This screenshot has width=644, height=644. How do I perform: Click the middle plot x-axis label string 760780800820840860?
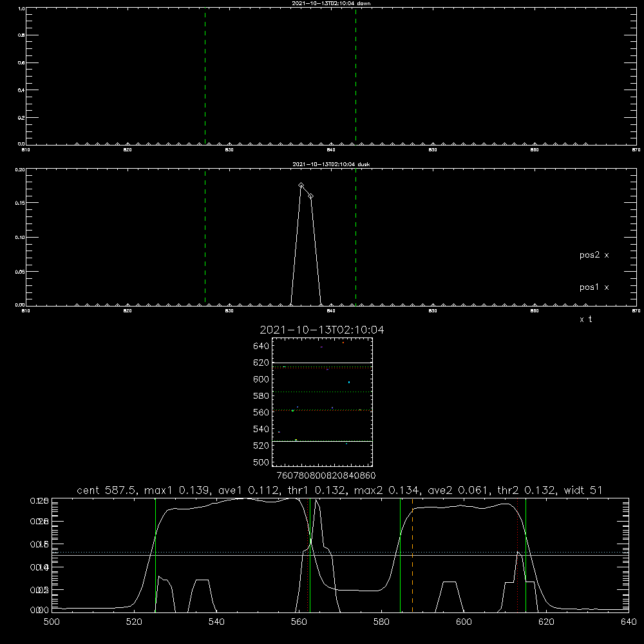point(326,475)
